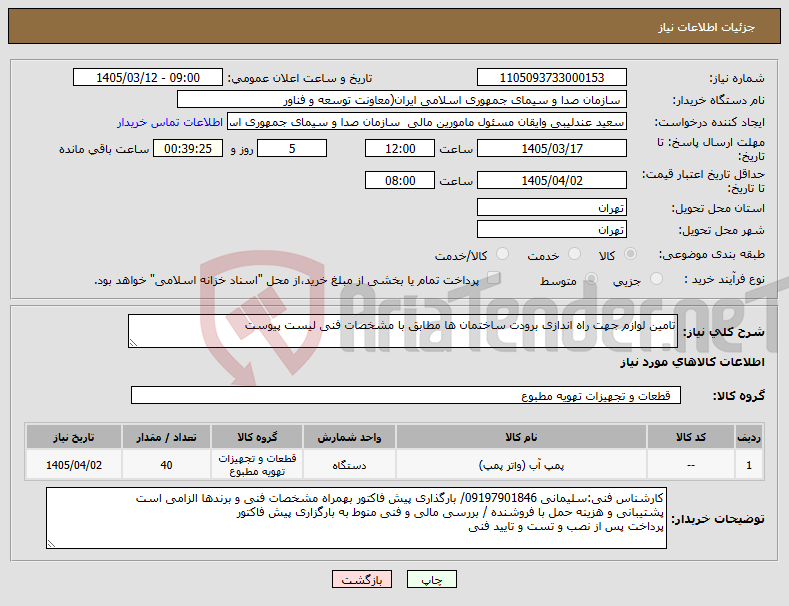Click the table date cell 1405/04/02
This screenshot has width=789, height=606.
click(x=74, y=465)
